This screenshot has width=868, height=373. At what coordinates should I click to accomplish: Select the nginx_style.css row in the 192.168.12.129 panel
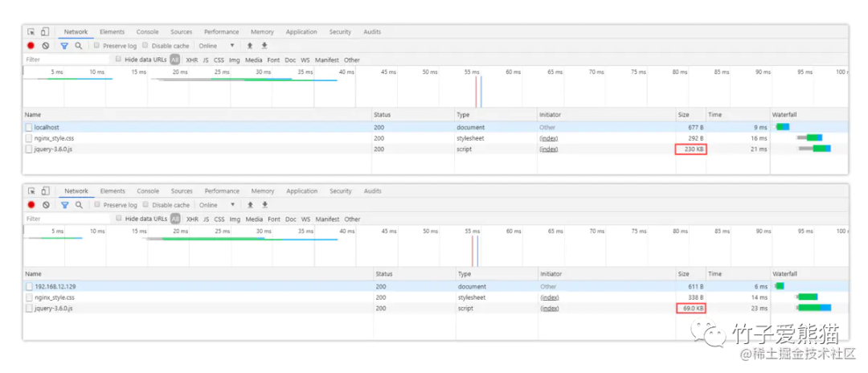pos(436,297)
